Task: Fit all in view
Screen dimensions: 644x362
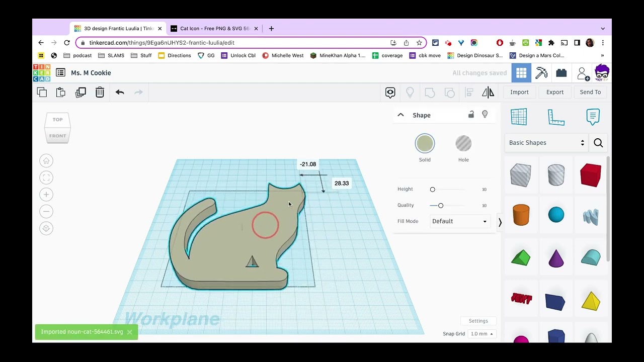Action: pos(46,177)
